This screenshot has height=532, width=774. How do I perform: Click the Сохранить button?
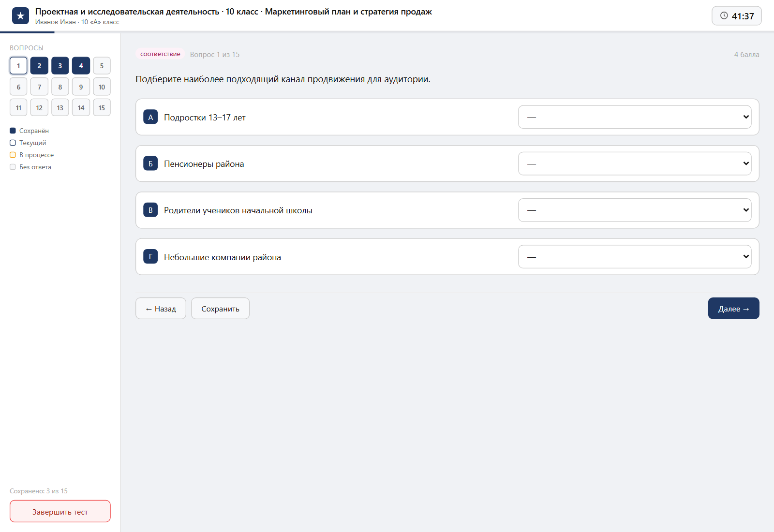coord(220,309)
